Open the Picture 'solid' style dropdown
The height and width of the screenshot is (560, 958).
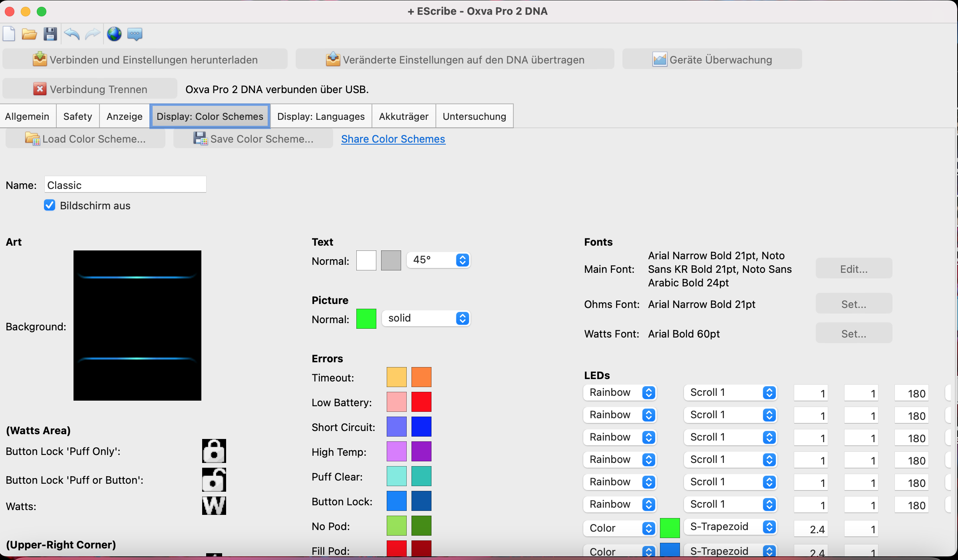pyautogui.click(x=426, y=318)
